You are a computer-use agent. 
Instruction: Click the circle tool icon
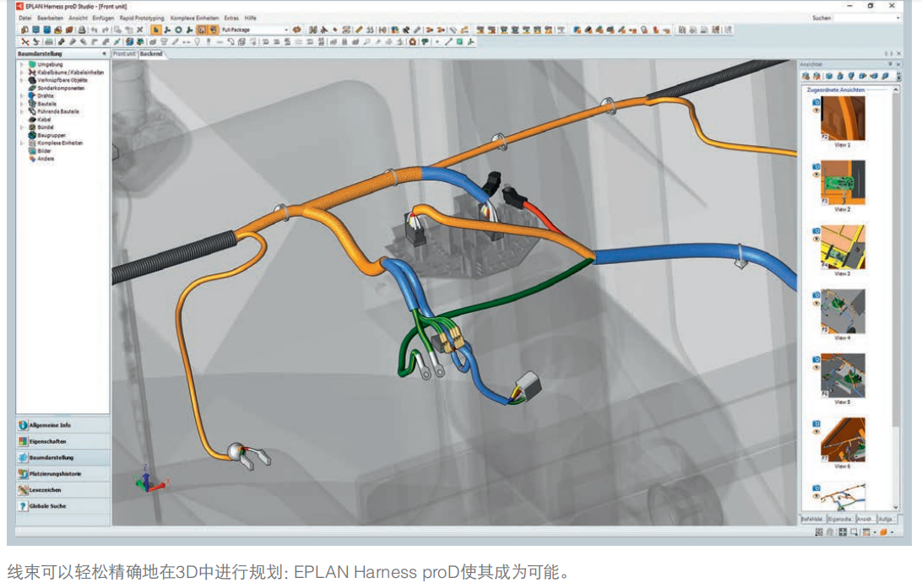(178, 30)
